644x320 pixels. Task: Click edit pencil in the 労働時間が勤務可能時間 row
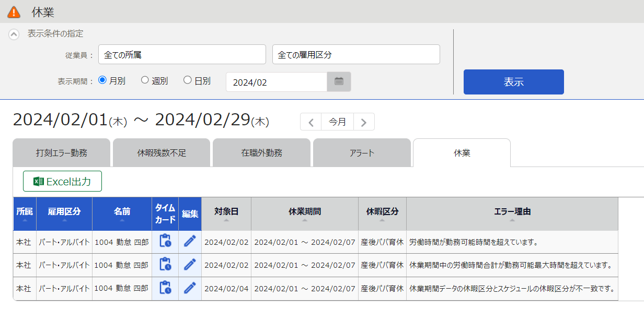point(190,241)
